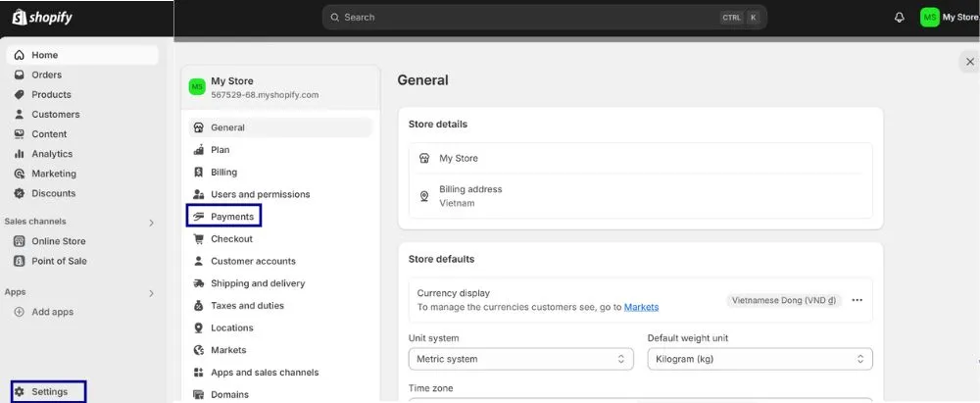Image resolution: width=980 pixels, height=403 pixels.
Task: Expand the Sales channels section chevron
Action: click(x=151, y=223)
